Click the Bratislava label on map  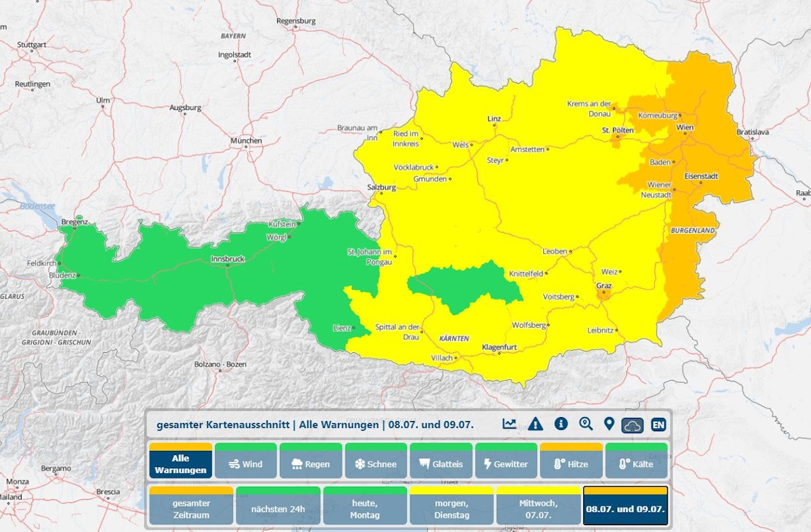pyautogui.click(x=752, y=132)
